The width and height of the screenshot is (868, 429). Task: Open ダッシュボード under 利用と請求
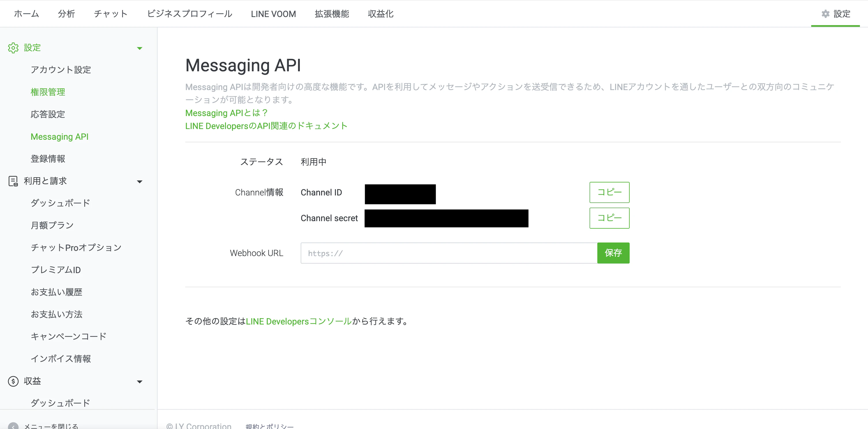(60, 203)
